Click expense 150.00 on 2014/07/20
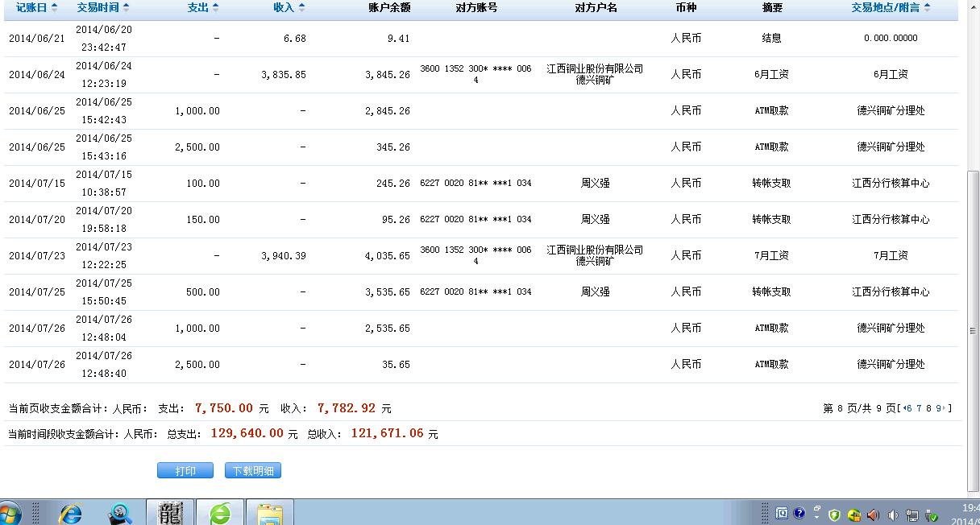Viewport: 980px width, 525px height. [x=202, y=220]
